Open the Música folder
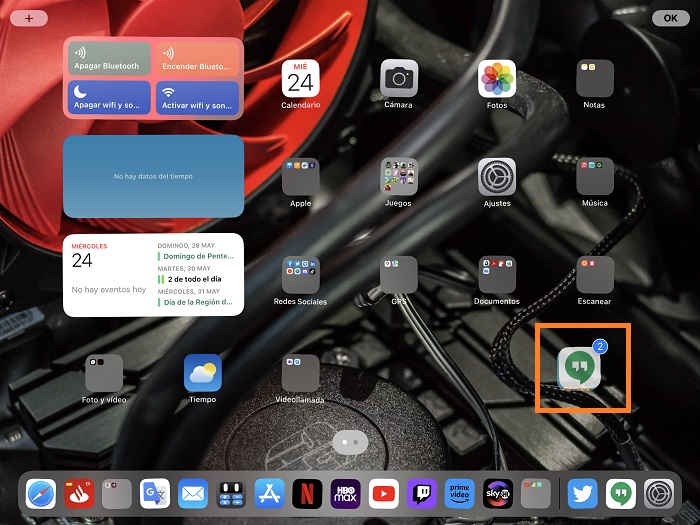 tap(595, 177)
